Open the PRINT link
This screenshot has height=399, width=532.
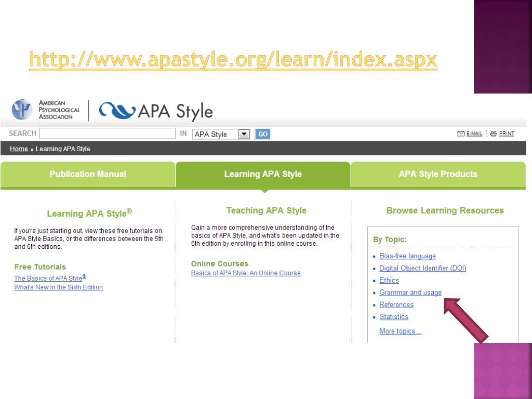click(506, 134)
